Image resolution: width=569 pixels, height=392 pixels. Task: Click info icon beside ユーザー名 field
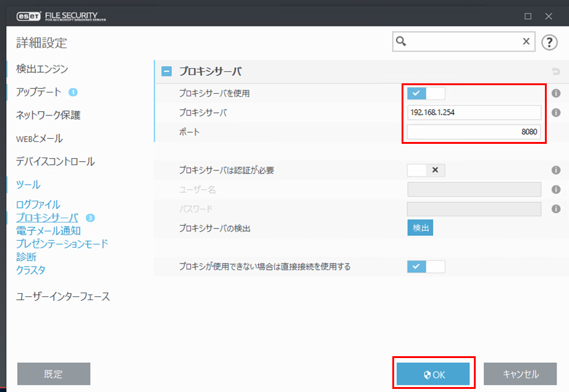[555, 190]
